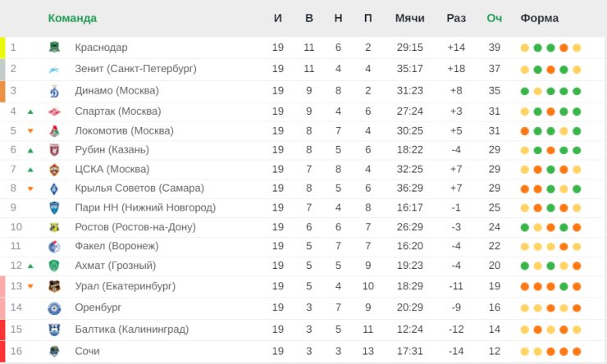Screen dimensions: 607x364
Task: Click the Оренбург round blue logo
Action: point(54,308)
